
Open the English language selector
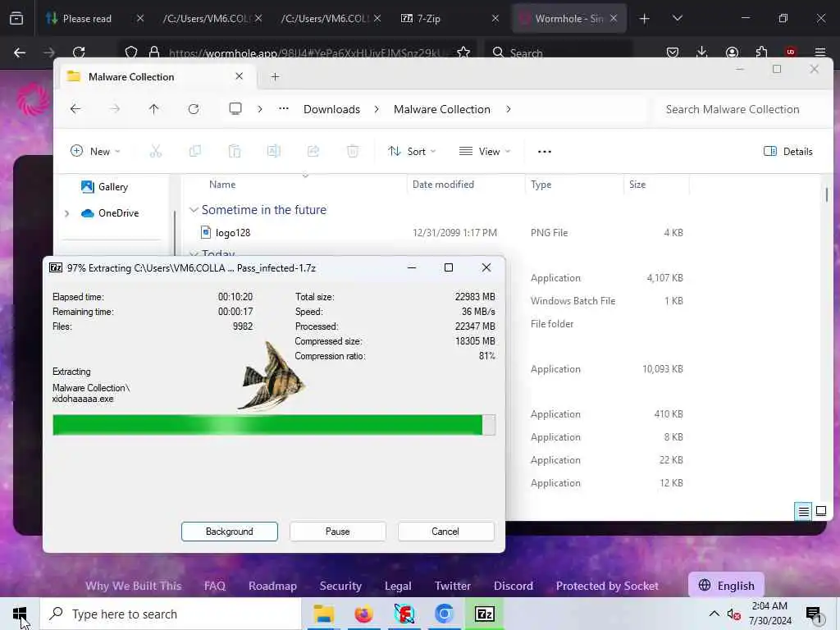[727, 586]
